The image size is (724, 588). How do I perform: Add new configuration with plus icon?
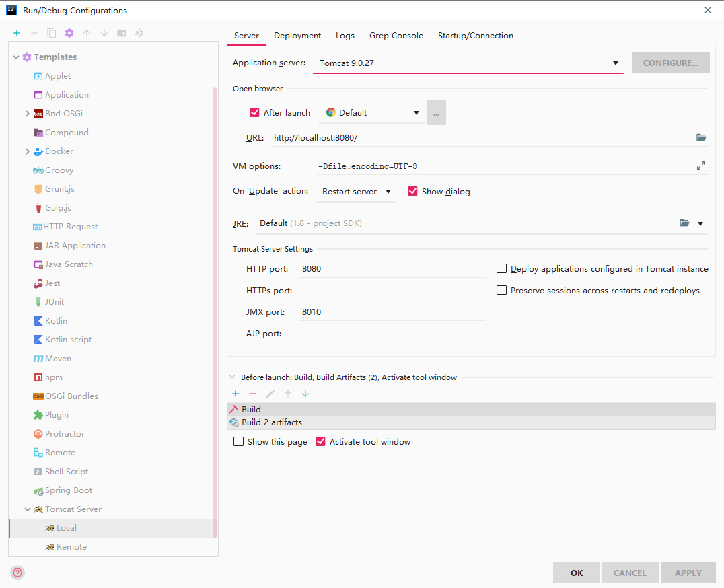point(17,33)
